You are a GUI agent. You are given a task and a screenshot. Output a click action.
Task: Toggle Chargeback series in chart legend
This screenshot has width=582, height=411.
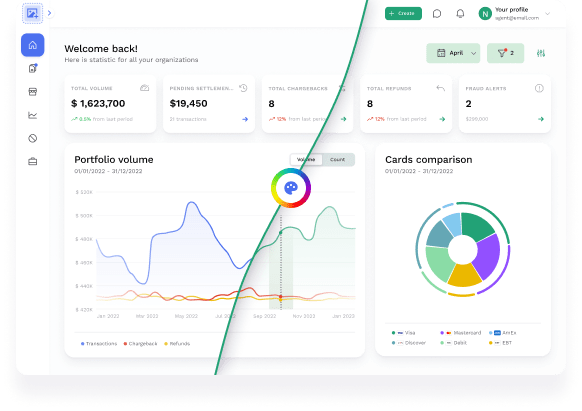[x=140, y=343]
